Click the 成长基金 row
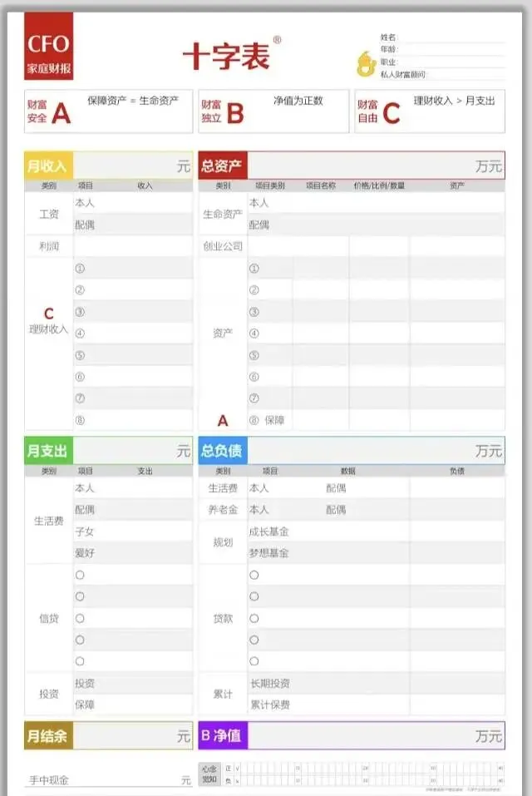This screenshot has height=796, width=532. click(376, 531)
